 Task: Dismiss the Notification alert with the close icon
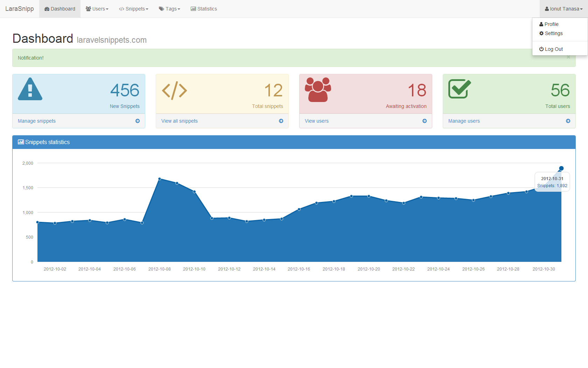tap(568, 57)
